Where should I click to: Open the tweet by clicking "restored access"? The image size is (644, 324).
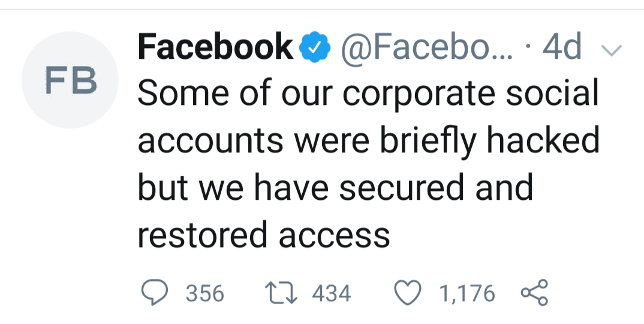(263, 235)
